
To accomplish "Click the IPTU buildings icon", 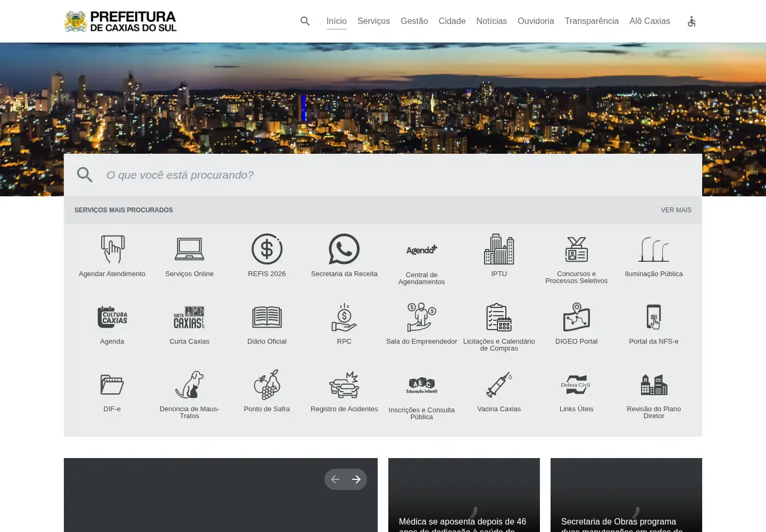I will click(499, 249).
